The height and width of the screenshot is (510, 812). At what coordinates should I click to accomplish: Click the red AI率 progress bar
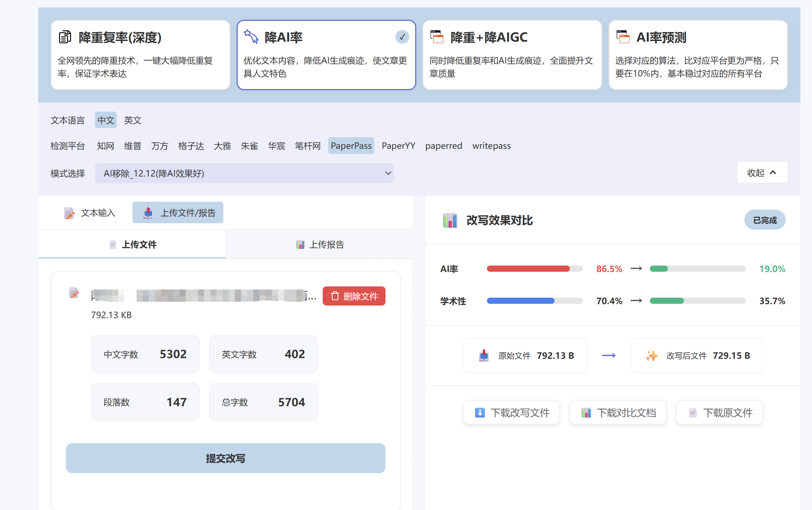pyautogui.click(x=534, y=269)
